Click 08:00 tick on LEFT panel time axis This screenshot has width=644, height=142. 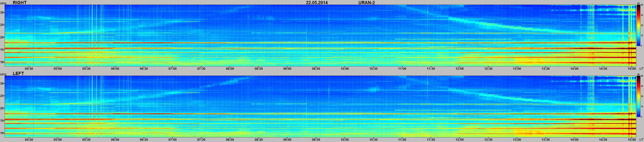230,140
